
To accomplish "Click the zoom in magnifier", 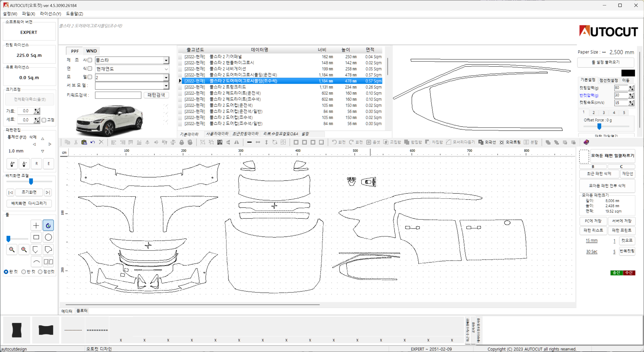I will pos(24,250).
